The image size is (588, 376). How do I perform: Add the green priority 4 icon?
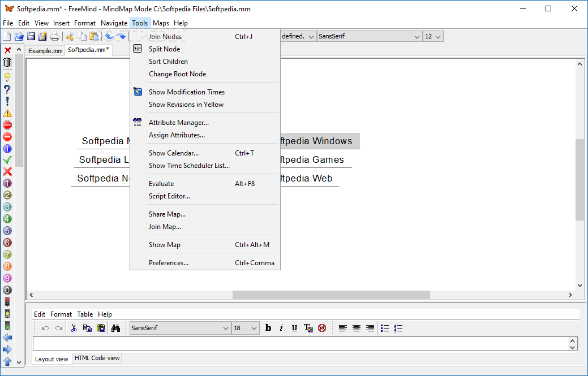[x=7, y=219]
